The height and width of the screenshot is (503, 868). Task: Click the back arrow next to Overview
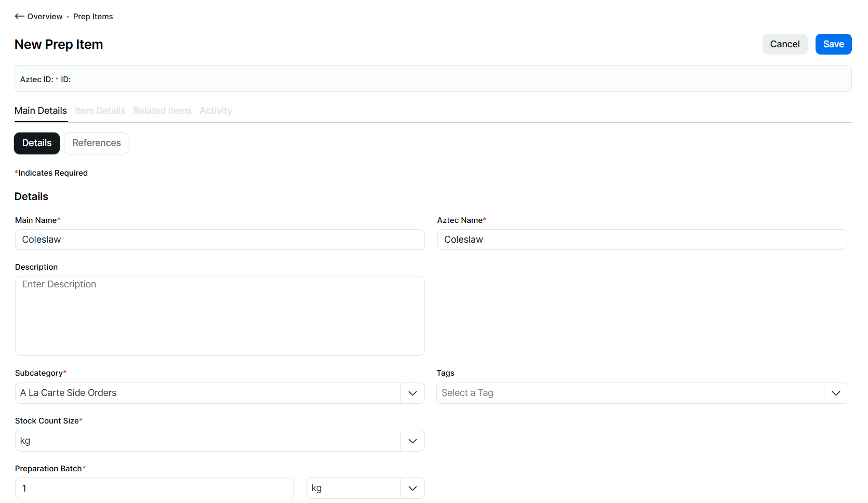(x=20, y=17)
